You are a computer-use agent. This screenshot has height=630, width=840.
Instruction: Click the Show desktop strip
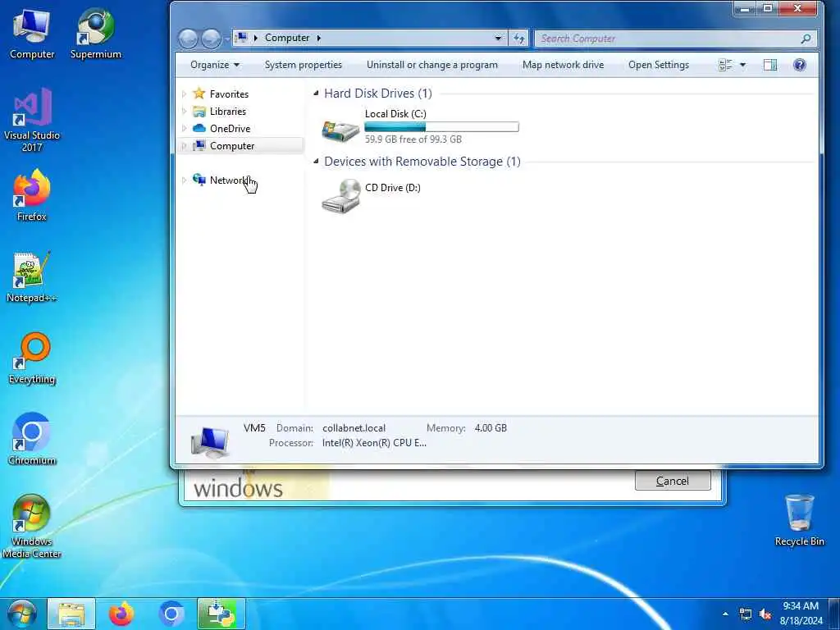[834, 614]
